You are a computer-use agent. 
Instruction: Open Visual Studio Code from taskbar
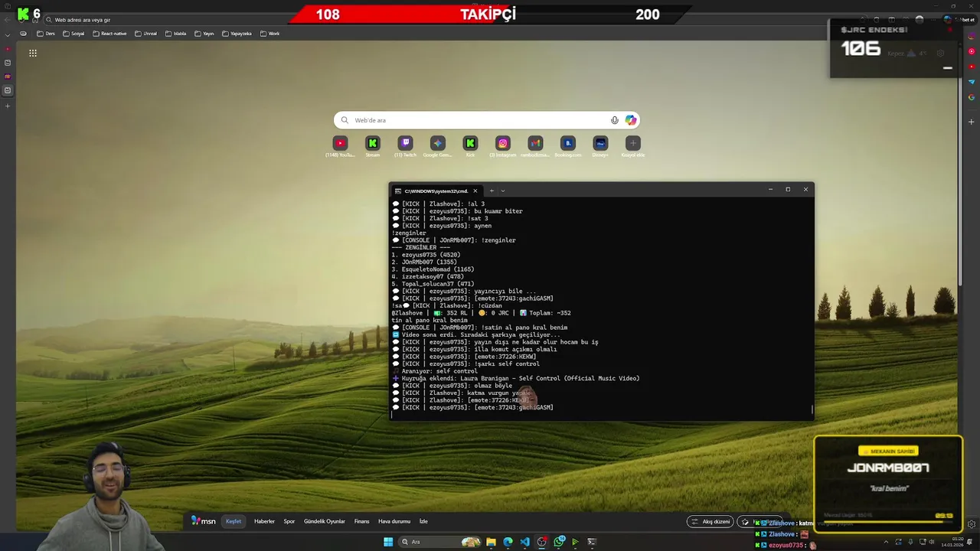[524, 542]
